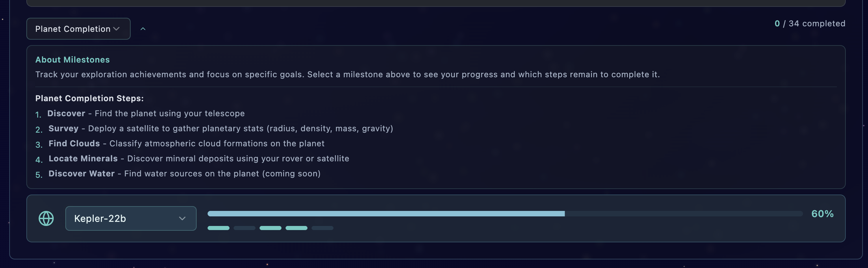
Task: Click the Planet Completion Steps heading
Action: tap(89, 98)
